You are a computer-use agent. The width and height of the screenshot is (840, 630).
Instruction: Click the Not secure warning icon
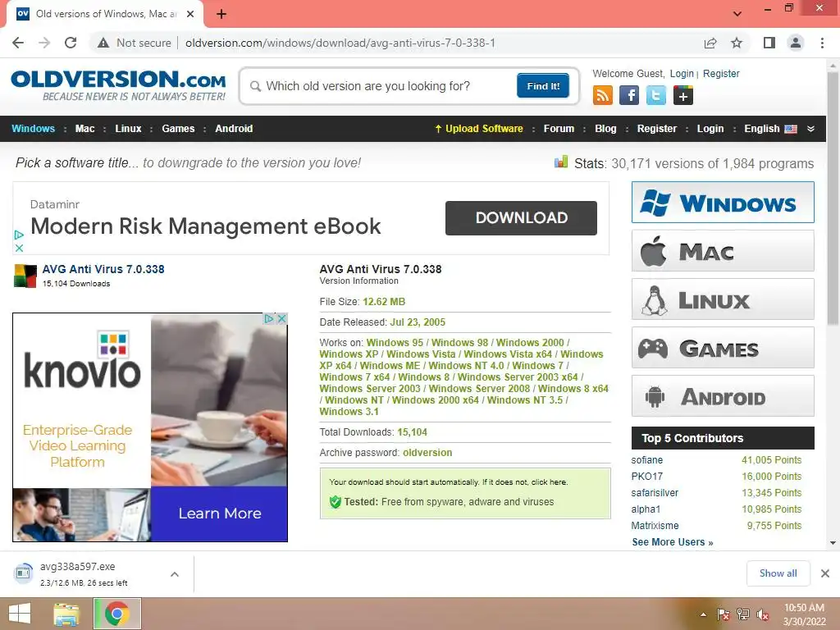coord(103,43)
